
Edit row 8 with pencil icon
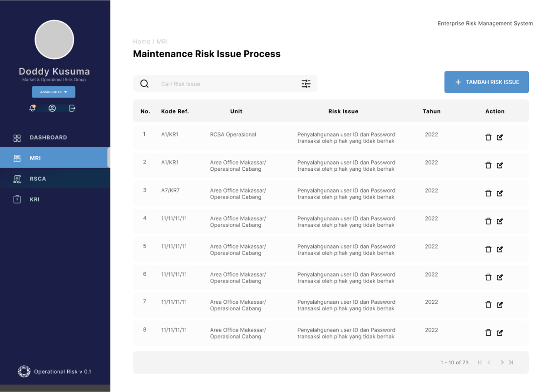500,333
